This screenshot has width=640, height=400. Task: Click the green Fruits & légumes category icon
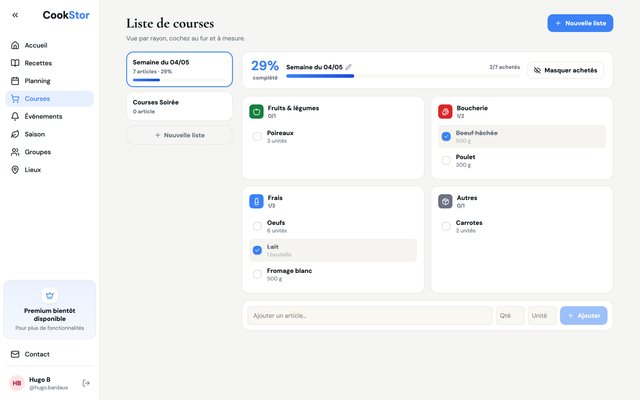[256, 111]
